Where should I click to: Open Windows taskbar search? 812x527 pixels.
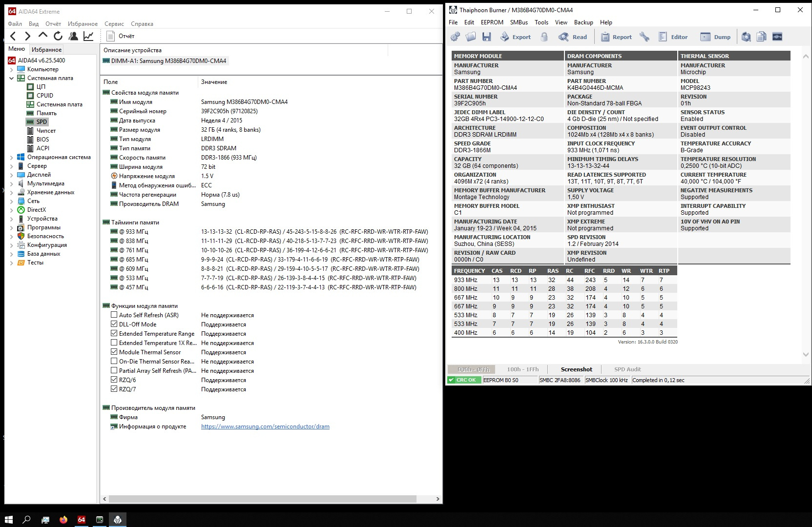pyautogui.click(x=27, y=520)
